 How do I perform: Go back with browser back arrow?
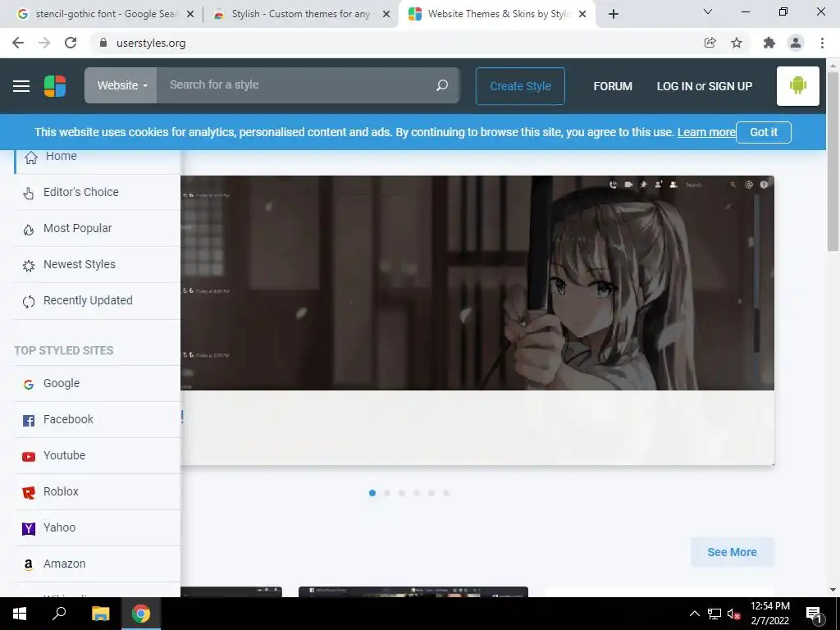pos(18,43)
